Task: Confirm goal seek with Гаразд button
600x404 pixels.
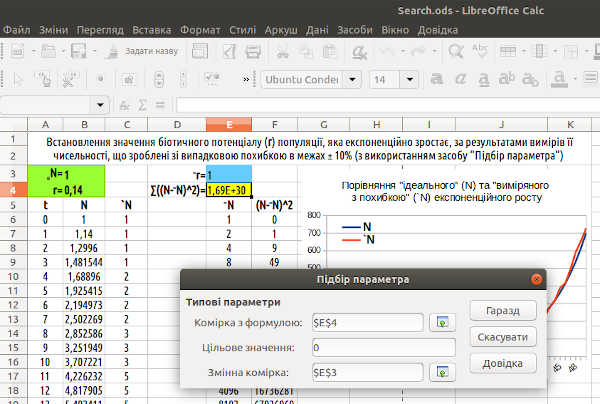Action: [x=503, y=310]
